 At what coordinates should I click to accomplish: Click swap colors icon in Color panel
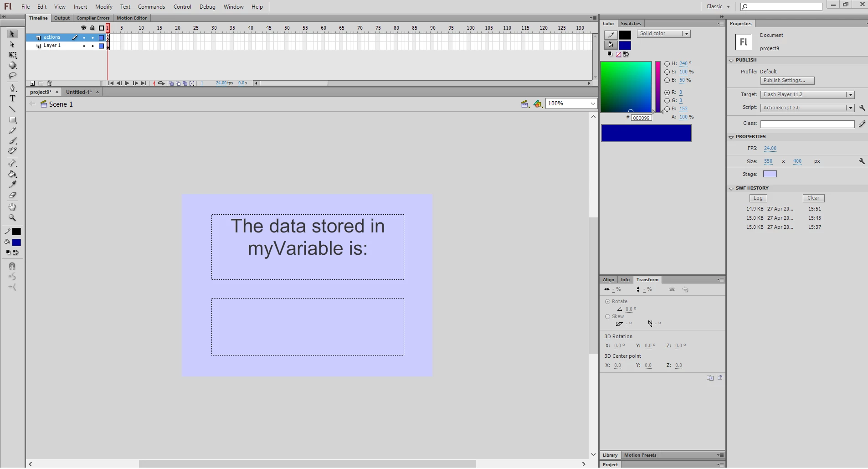[626, 54]
